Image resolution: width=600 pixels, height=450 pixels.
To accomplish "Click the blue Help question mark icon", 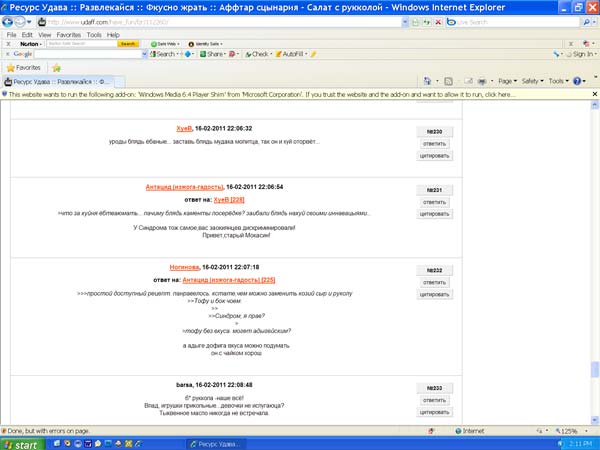I will (577, 81).
